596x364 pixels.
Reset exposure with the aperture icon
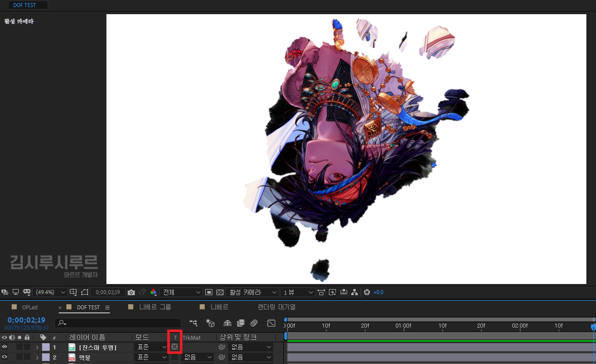[x=367, y=292]
